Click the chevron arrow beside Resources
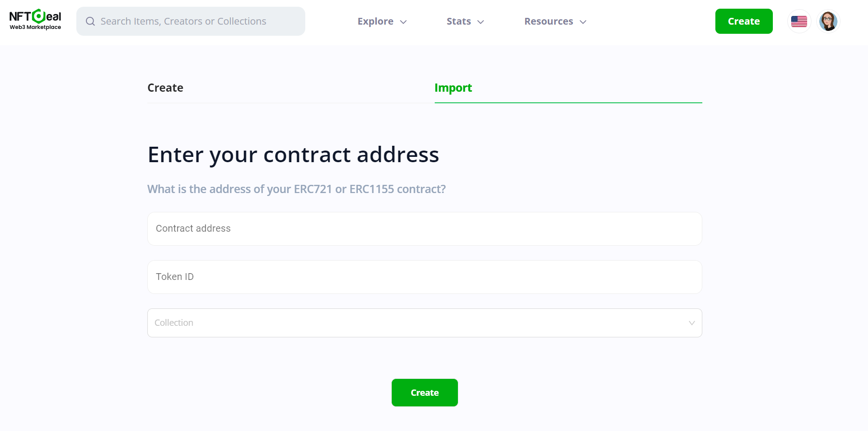868x431 pixels. 583,22
